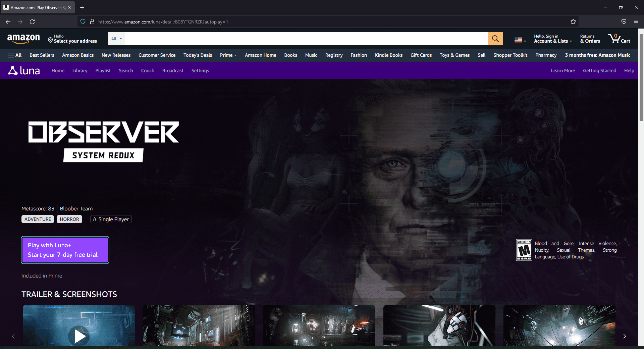Click the Bloober Team developer name
This screenshot has height=349, width=644.
click(76, 209)
